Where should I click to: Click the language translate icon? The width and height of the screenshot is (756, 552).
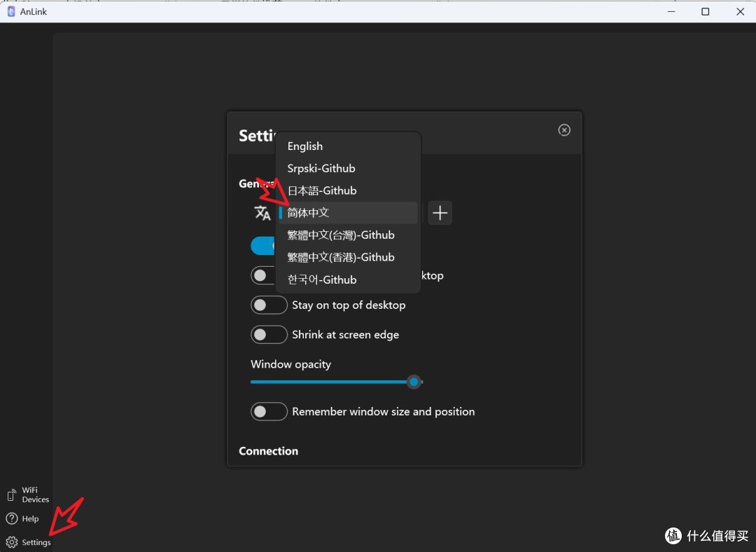(x=262, y=213)
